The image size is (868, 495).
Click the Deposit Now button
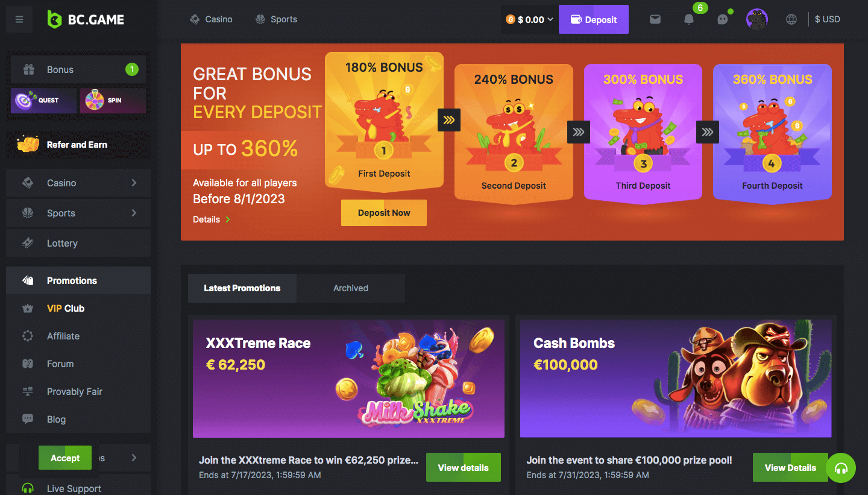click(x=384, y=213)
